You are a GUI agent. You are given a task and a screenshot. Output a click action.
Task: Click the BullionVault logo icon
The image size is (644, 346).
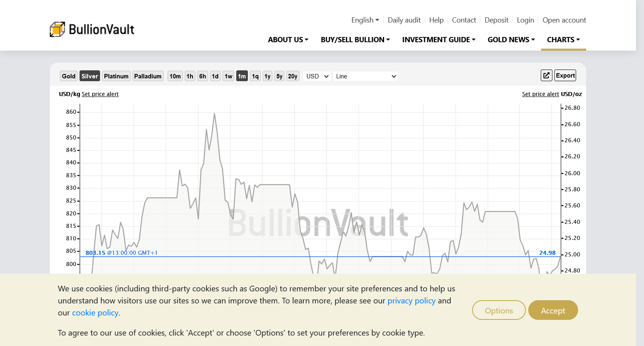[x=57, y=29]
